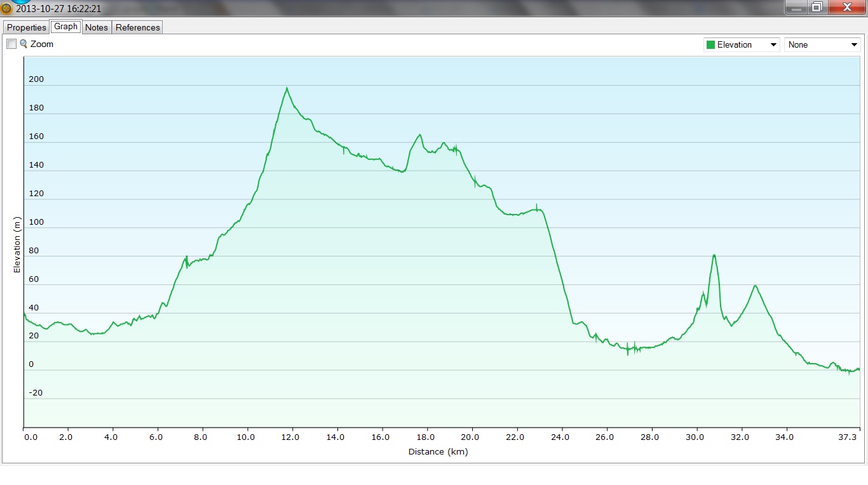
Task: Switch to the Properties tab
Action: [x=27, y=27]
